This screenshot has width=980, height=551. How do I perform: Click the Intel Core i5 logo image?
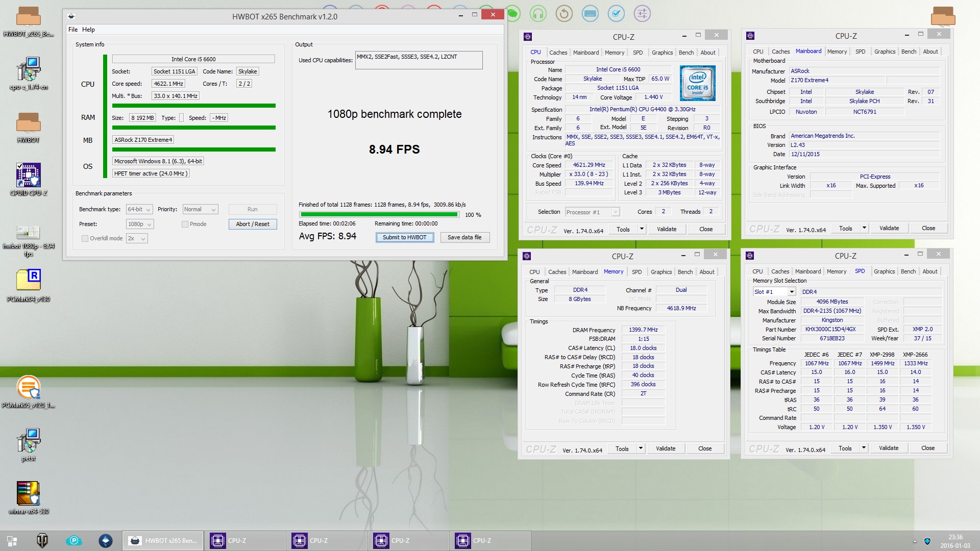(697, 83)
